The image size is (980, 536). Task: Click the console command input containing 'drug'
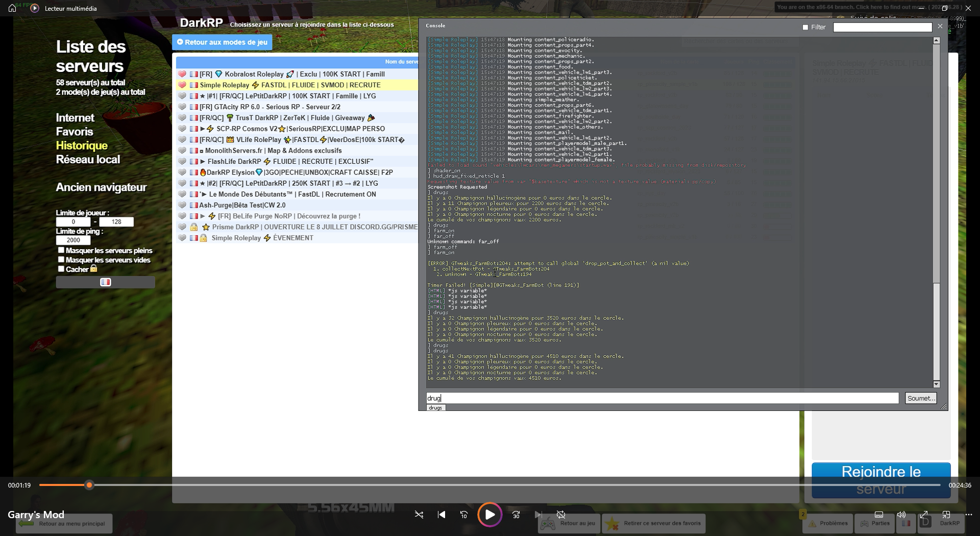662,398
